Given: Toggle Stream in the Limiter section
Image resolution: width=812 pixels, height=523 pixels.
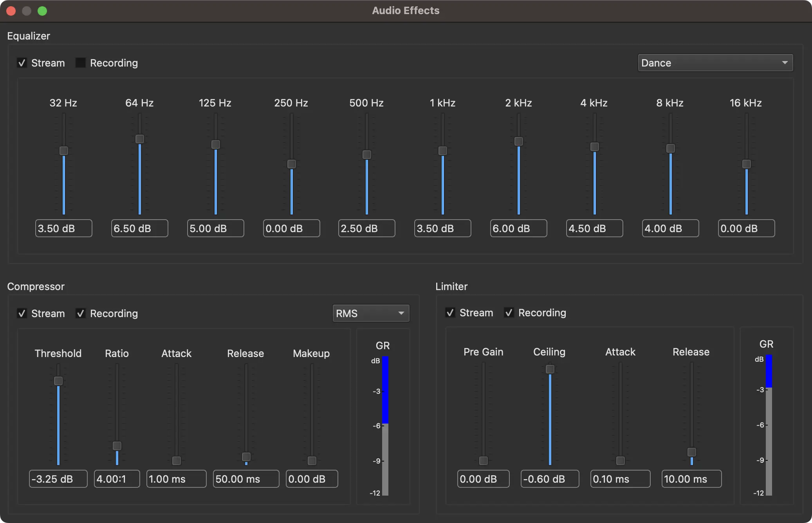Looking at the screenshot, I should coord(450,312).
